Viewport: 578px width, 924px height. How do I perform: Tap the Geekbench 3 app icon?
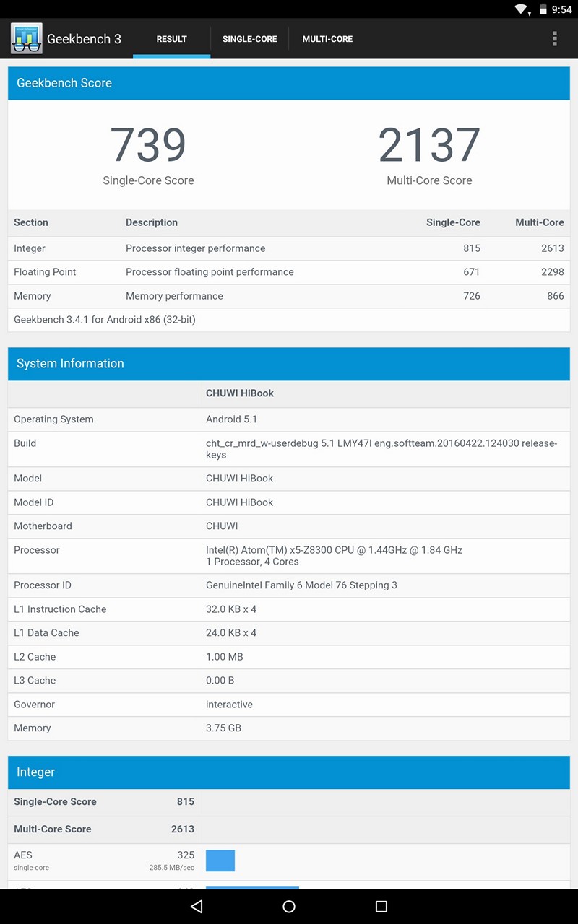(x=26, y=38)
